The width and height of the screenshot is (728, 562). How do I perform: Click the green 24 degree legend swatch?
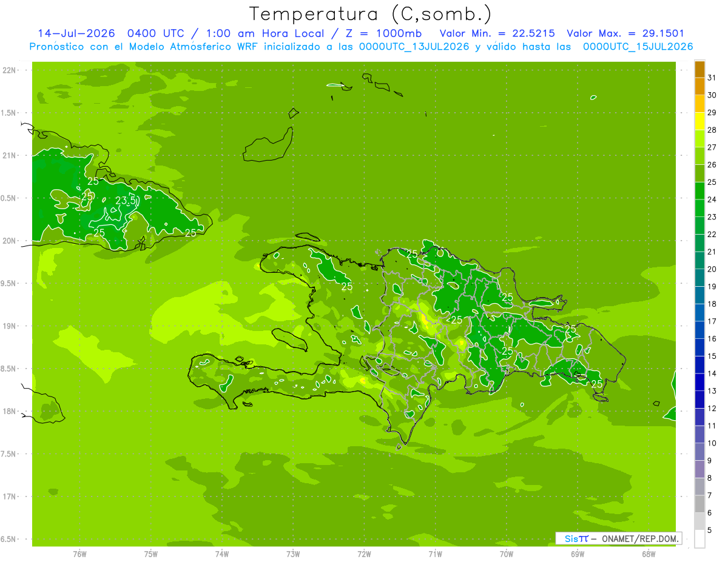tap(699, 190)
